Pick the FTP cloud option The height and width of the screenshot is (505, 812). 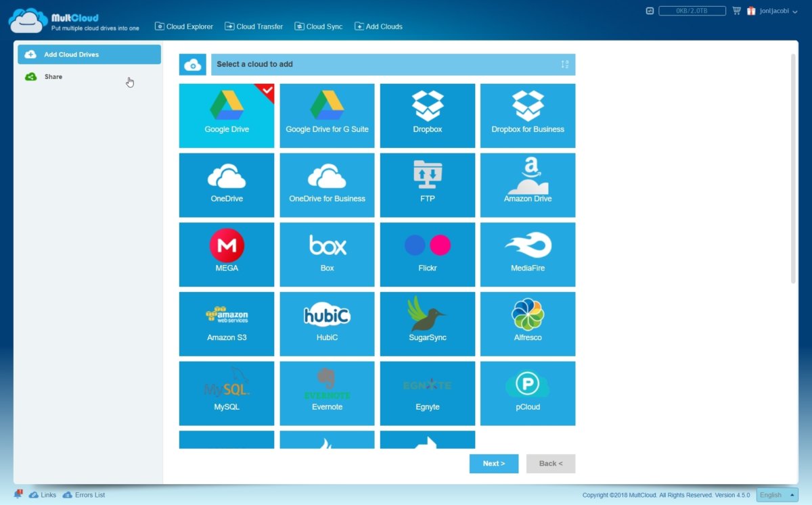pos(428,185)
